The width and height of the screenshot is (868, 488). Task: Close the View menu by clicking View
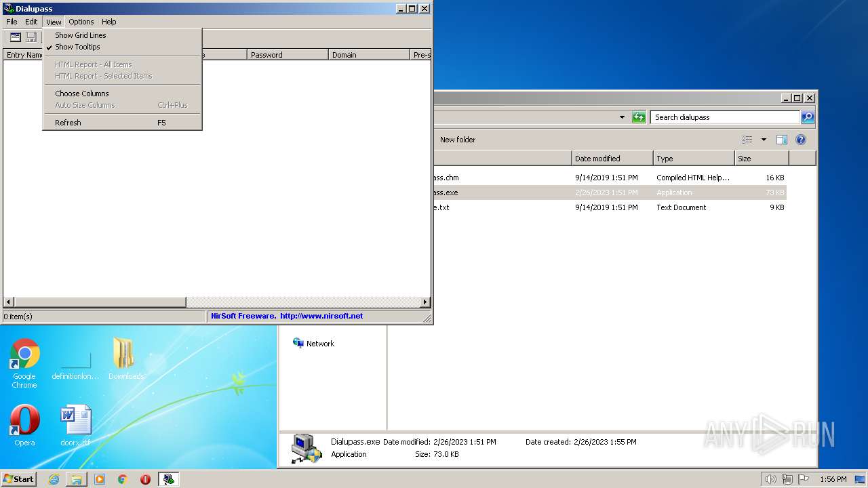tap(54, 22)
